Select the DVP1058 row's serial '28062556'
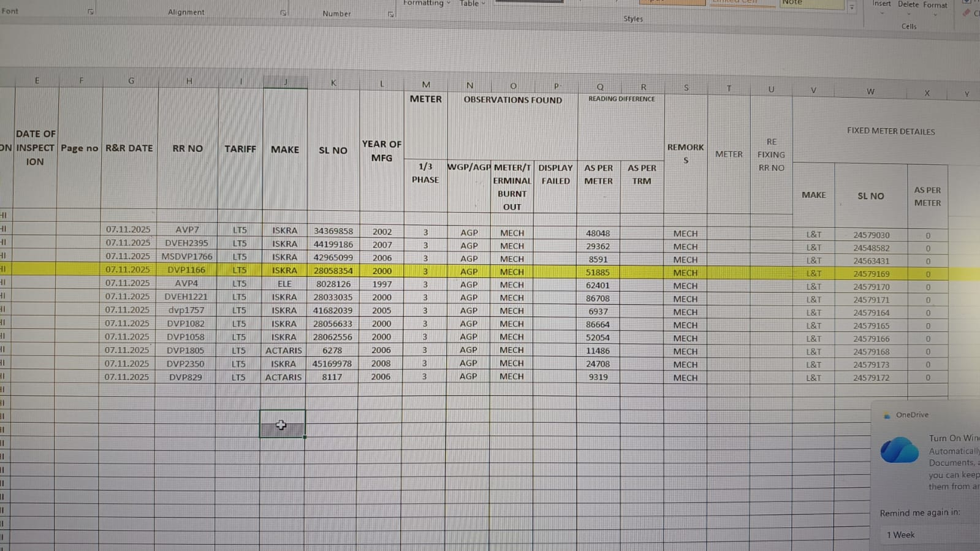This screenshot has height=551, width=980. tap(333, 337)
